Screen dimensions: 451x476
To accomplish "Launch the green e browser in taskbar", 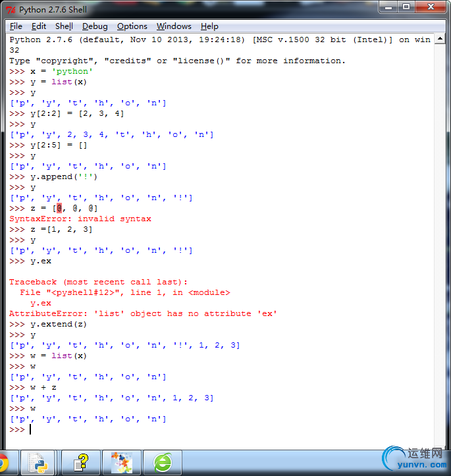I will tap(163, 463).
